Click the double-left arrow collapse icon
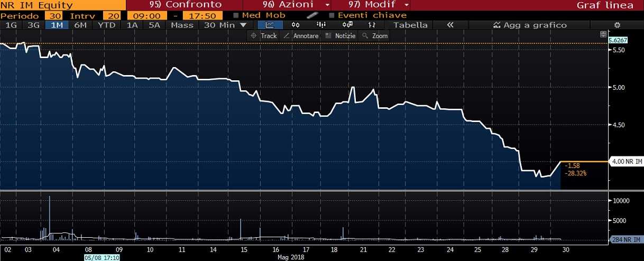Viewport: 644px width, 261px height. click(450, 25)
